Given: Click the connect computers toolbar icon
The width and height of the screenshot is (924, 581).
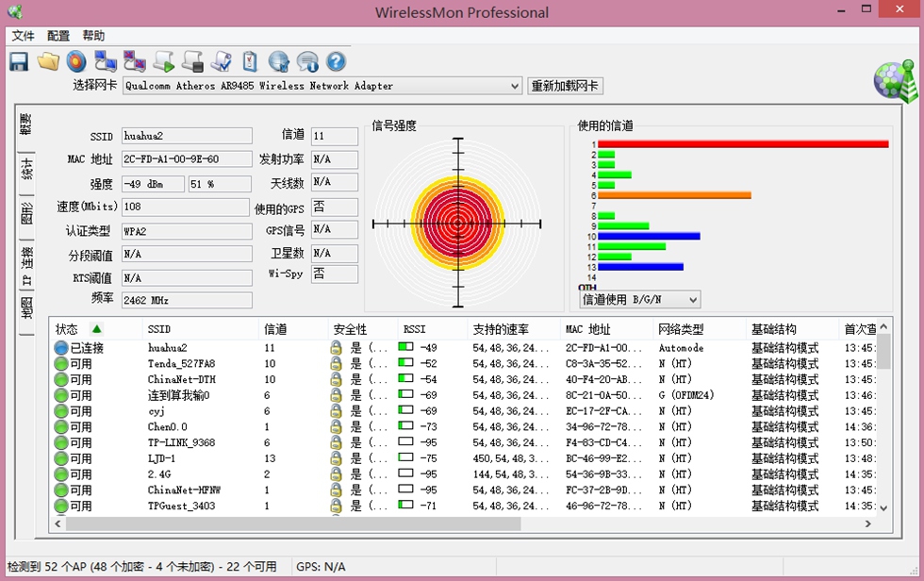Looking at the screenshot, I should [x=106, y=61].
